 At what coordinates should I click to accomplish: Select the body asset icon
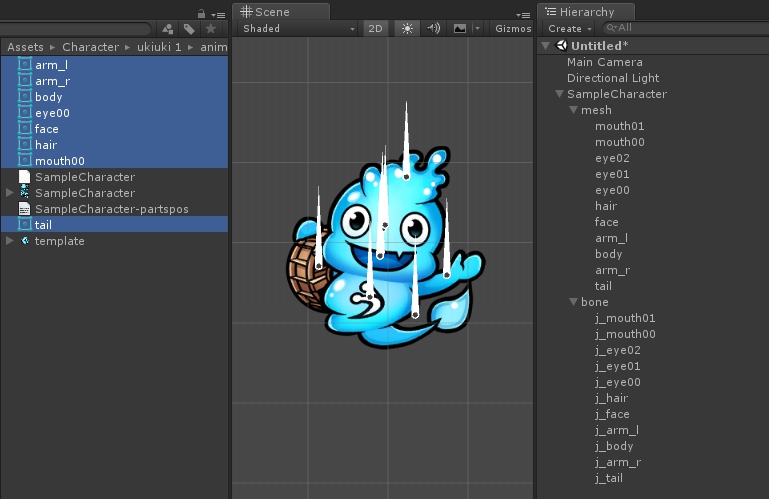tap(25, 97)
